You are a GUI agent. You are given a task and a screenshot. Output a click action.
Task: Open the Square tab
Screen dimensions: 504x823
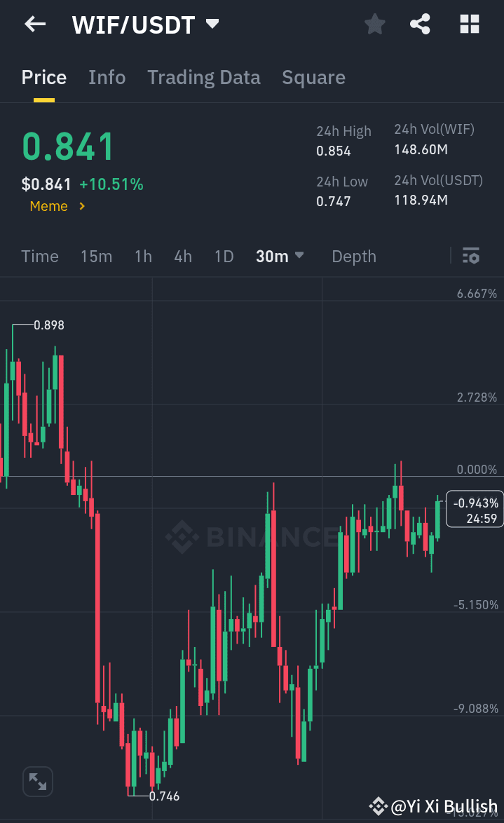point(313,77)
